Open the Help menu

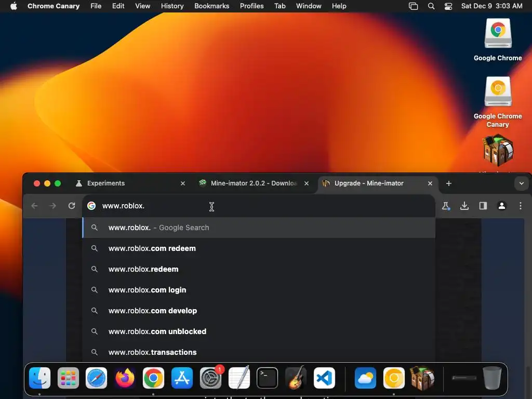tap(339, 6)
